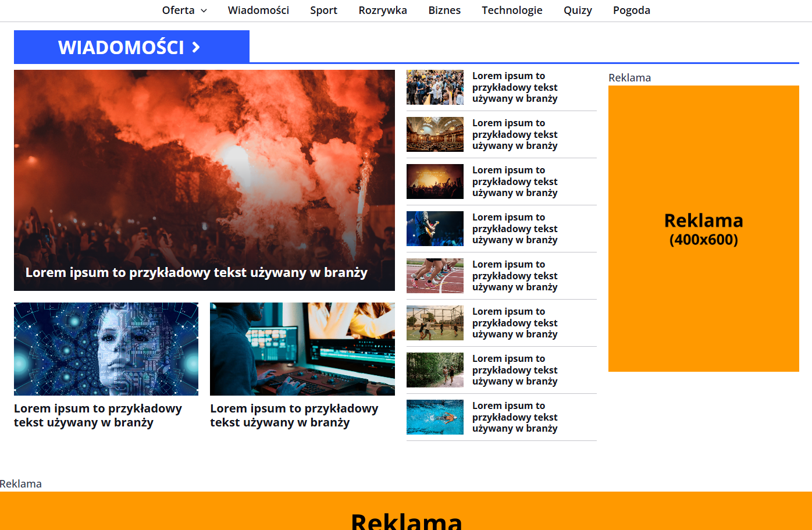
Task: Open the Wiadomości menu item
Action: coord(258,10)
